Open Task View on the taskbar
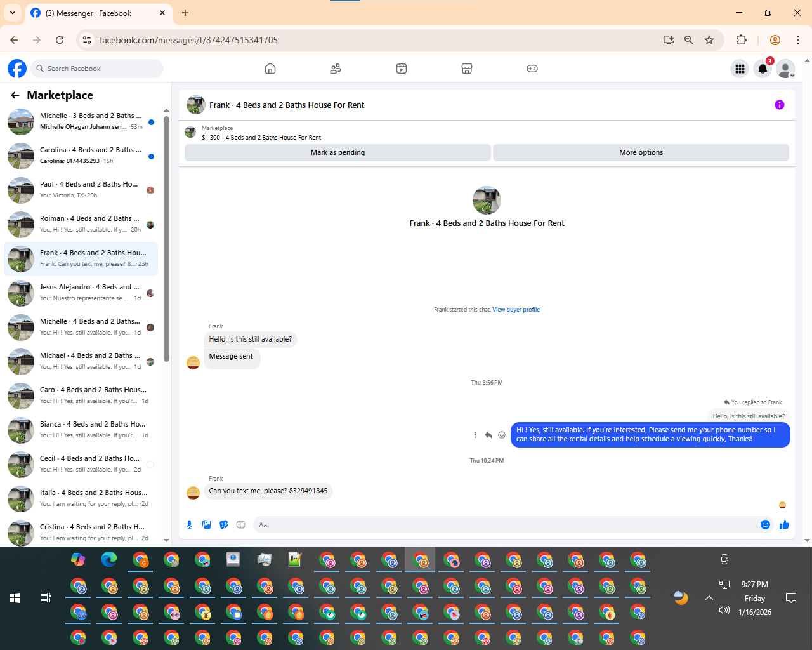Viewport: 812px width, 650px height. click(46, 598)
